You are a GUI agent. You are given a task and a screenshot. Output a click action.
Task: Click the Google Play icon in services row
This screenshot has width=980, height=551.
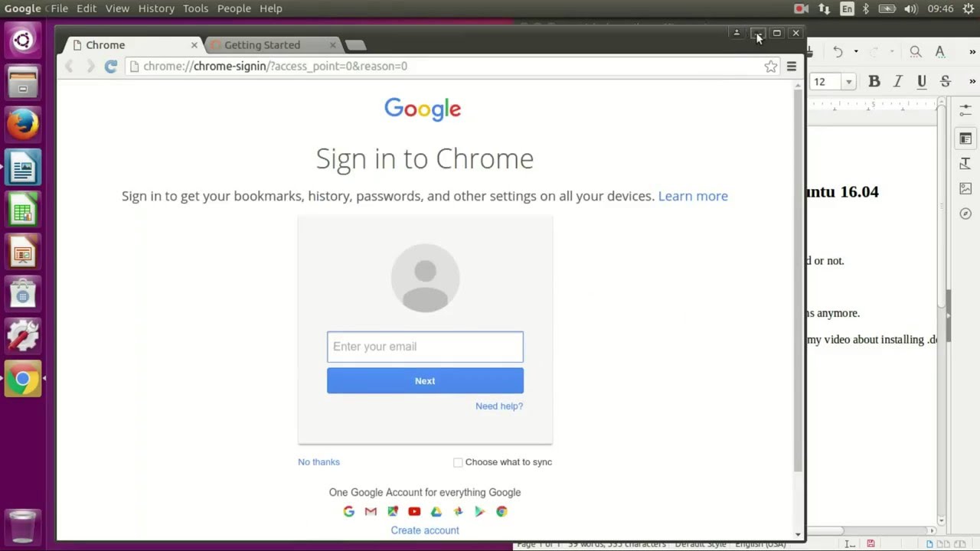coord(480,511)
